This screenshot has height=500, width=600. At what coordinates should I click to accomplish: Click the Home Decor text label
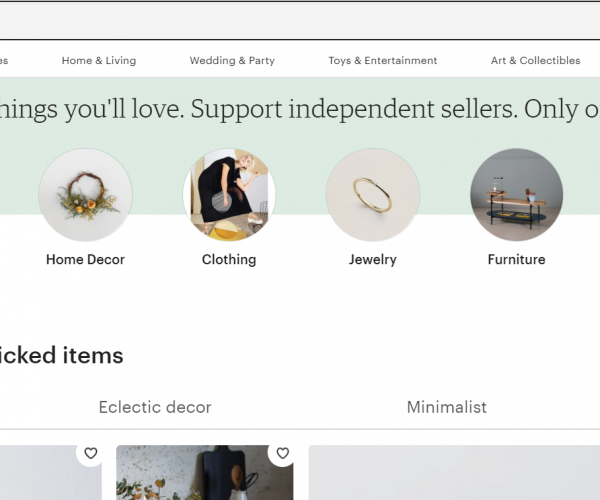tap(85, 260)
